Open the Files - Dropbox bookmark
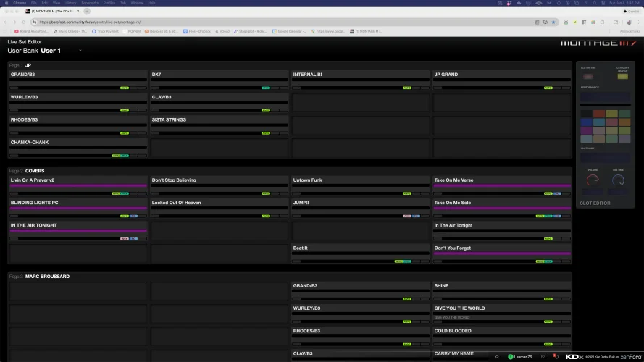This screenshot has height=362, width=644. [x=197, y=31]
